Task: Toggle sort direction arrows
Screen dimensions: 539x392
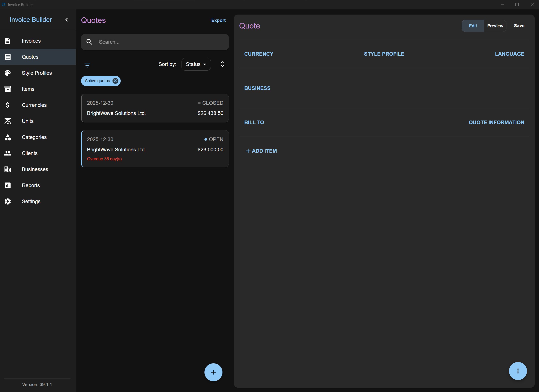Action: point(222,64)
